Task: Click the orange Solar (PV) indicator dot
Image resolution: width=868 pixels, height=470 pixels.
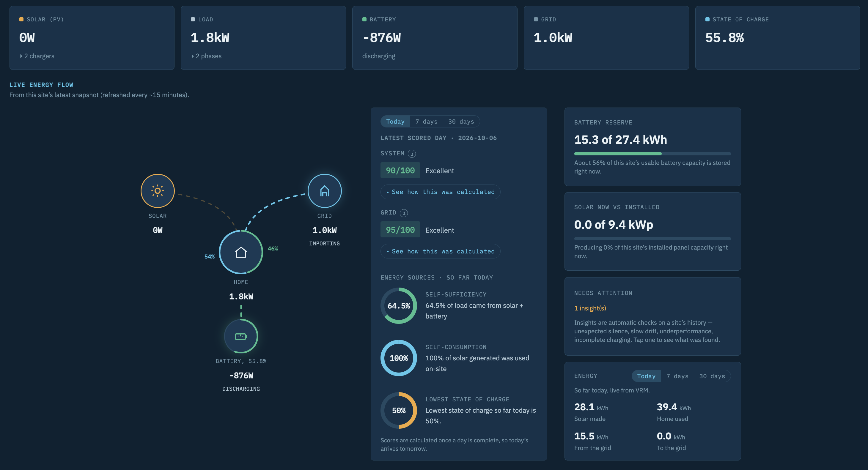Action: 21,19
